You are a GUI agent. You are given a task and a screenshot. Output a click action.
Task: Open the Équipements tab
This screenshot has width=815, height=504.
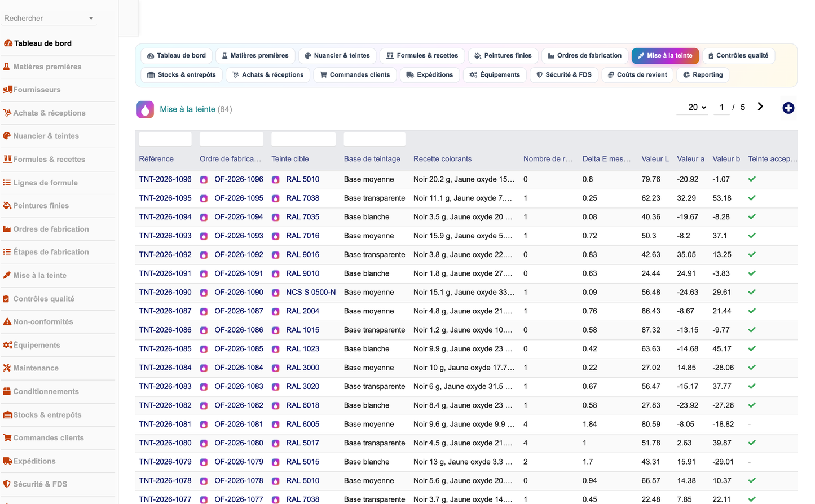coord(495,75)
